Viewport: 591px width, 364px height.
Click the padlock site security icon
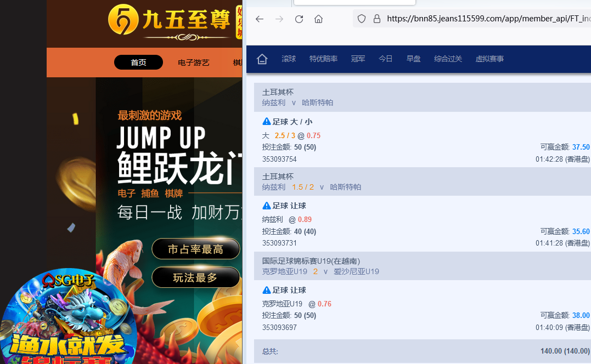tap(376, 19)
